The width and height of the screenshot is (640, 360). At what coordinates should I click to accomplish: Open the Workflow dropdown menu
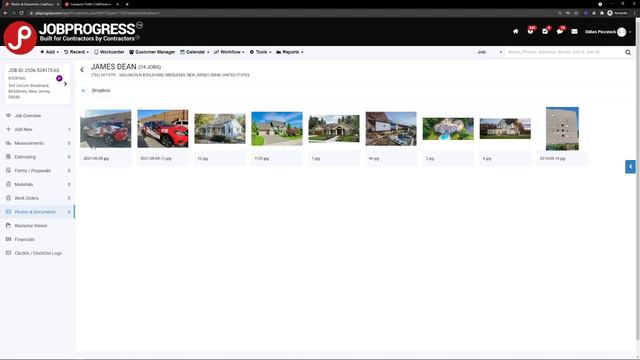click(229, 52)
